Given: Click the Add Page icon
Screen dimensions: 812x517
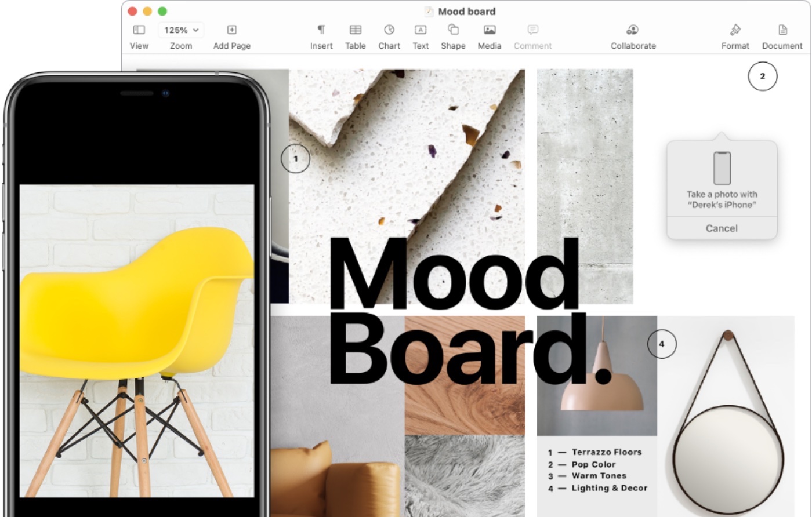Looking at the screenshot, I should click(x=231, y=30).
